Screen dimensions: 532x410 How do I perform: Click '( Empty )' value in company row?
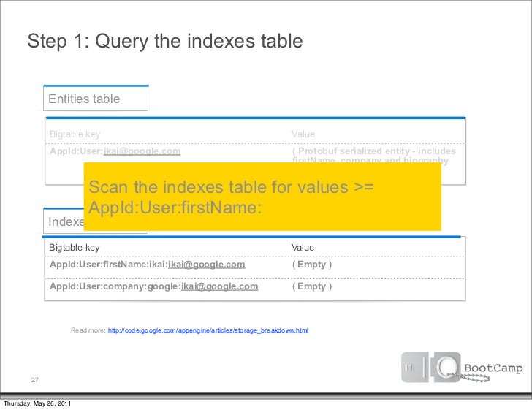312,286
